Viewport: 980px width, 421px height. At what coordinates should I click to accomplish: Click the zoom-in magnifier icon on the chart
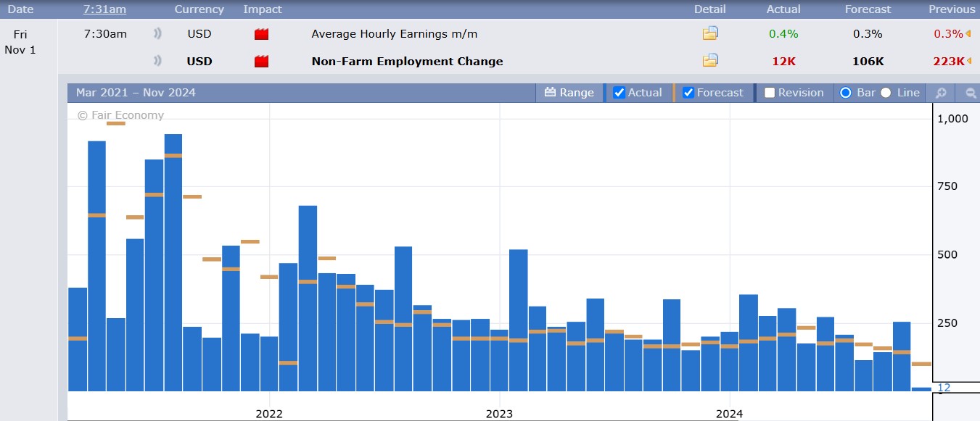(941, 93)
